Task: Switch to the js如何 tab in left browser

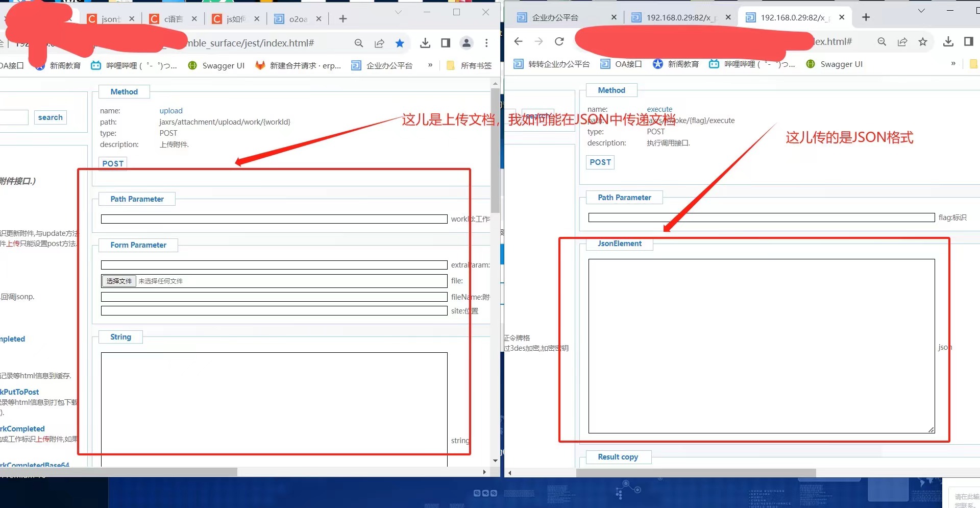Action: [236, 19]
